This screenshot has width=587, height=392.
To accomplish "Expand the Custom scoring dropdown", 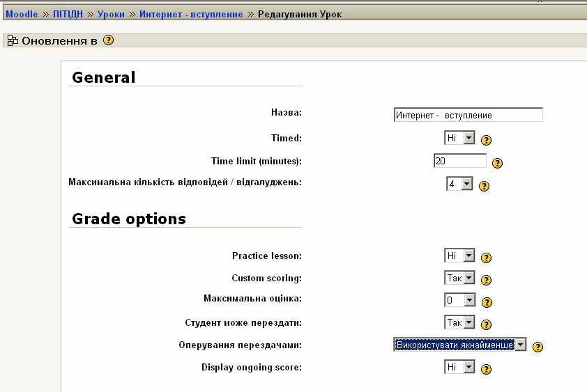I will [x=459, y=278].
